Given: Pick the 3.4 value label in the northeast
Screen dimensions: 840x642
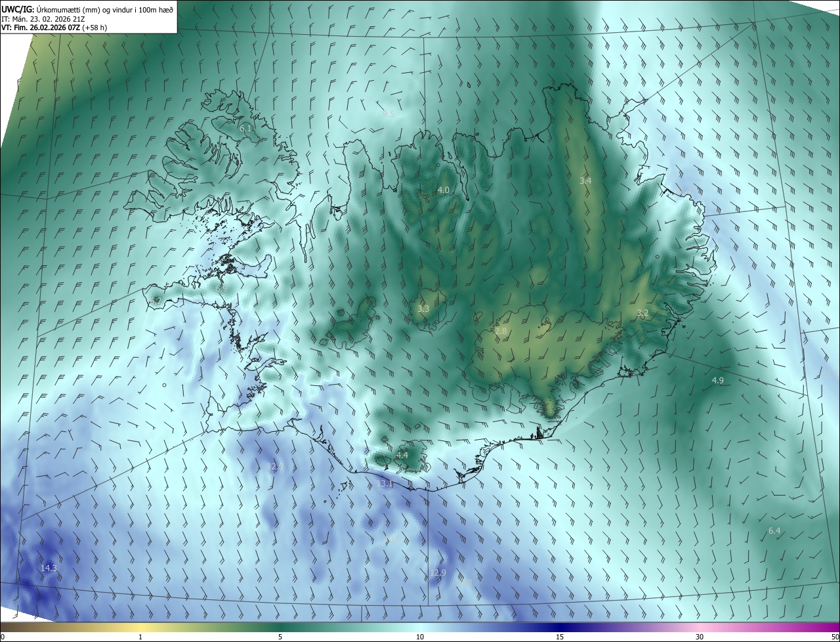Looking at the screenshot, I should (585, 181).
